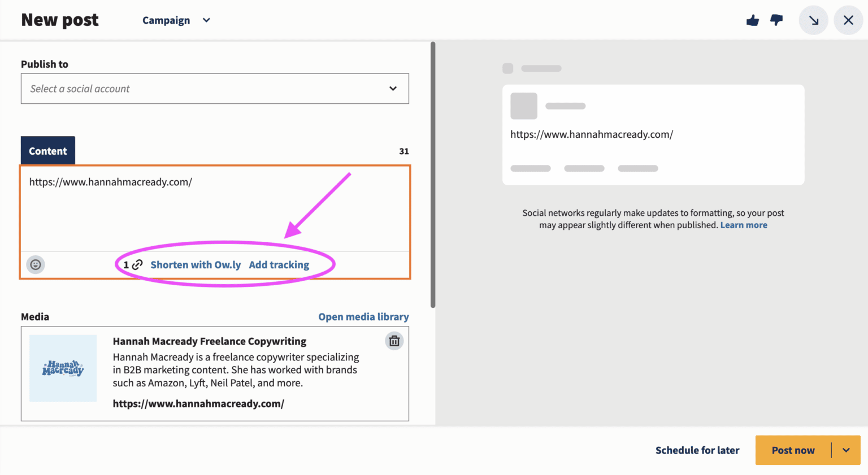
Task: Minimize the composer with the arrow icon
Action: 814,20
